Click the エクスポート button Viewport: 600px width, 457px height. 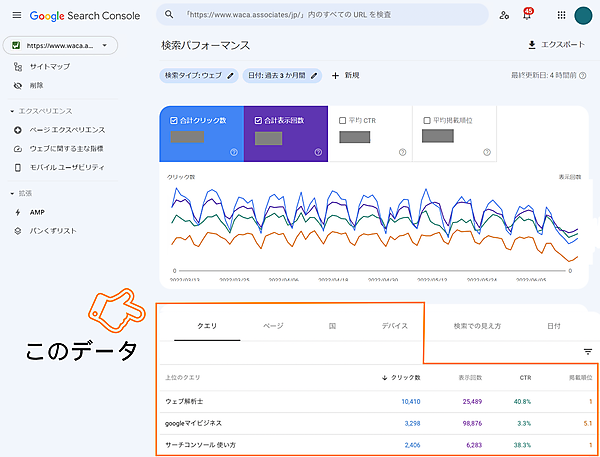[x=557, y=45]
